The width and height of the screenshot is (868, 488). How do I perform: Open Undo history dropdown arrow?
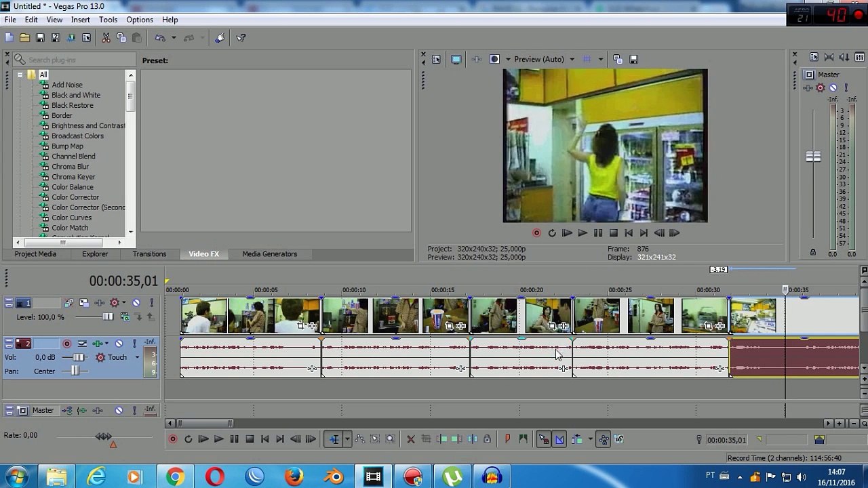174,38
